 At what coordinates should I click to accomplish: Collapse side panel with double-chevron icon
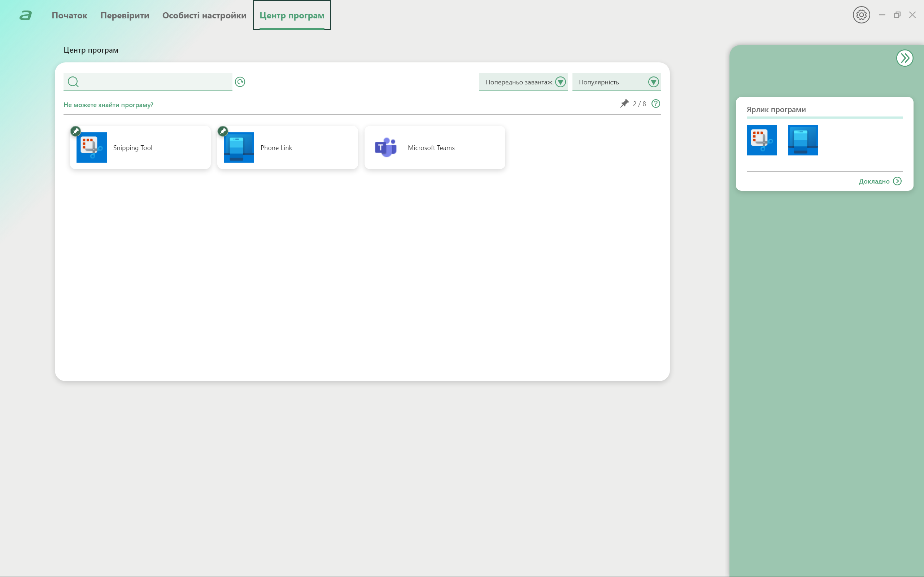(904, 58)
